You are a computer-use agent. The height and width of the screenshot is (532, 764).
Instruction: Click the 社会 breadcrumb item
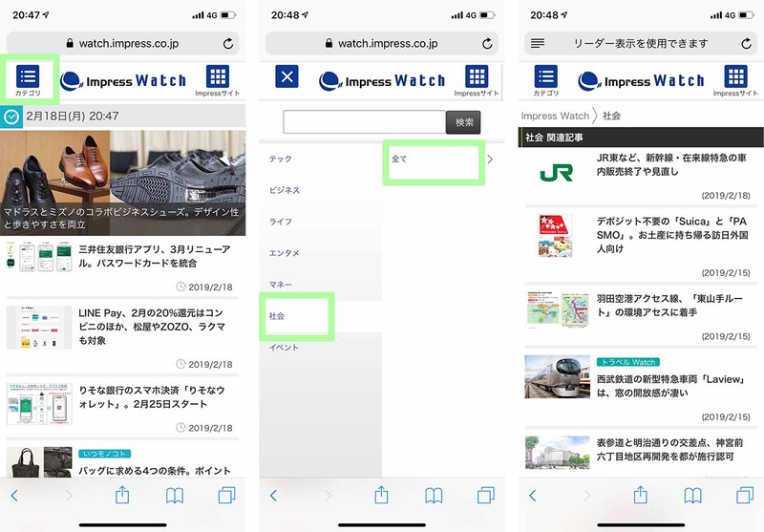click(x=611, y=116)
